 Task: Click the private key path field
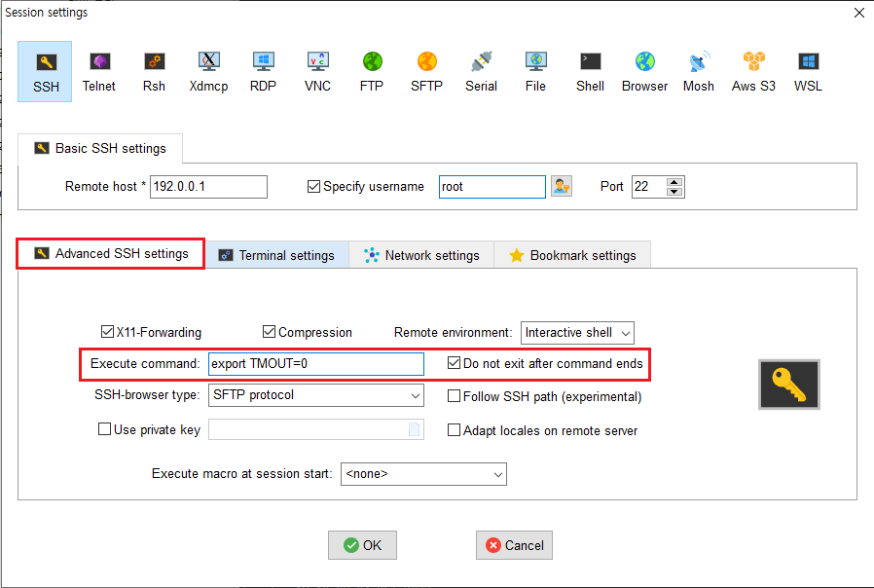coord(316,429)
